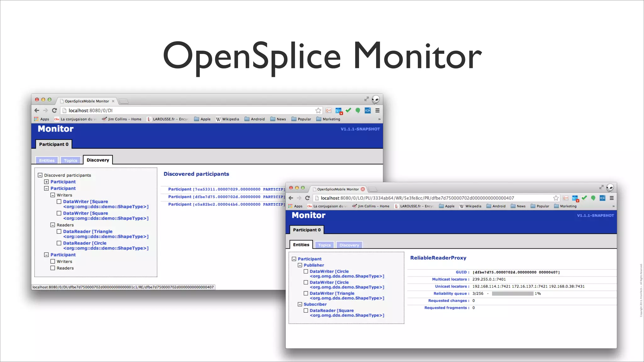Open Popular bookmarks folder in right window
The width and height of the screenshot is (644, 362).
click(x=540, y=206)
